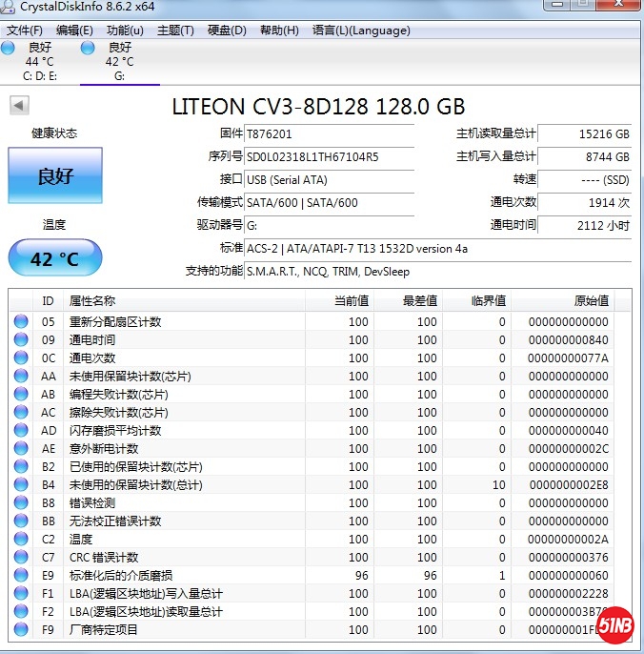Viewport: 644px width, 654px height.
Task: Click status orb for CRC error C7 row
Action: coord(21,558)
